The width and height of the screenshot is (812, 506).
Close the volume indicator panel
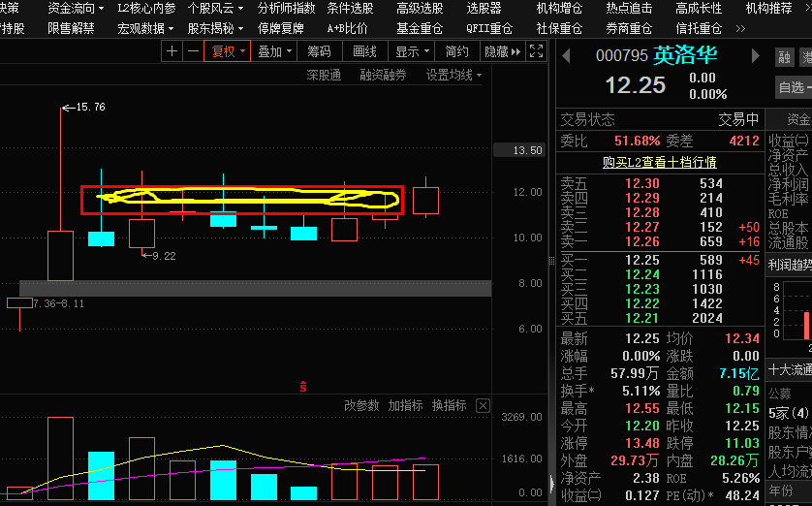tap(483, 405)
